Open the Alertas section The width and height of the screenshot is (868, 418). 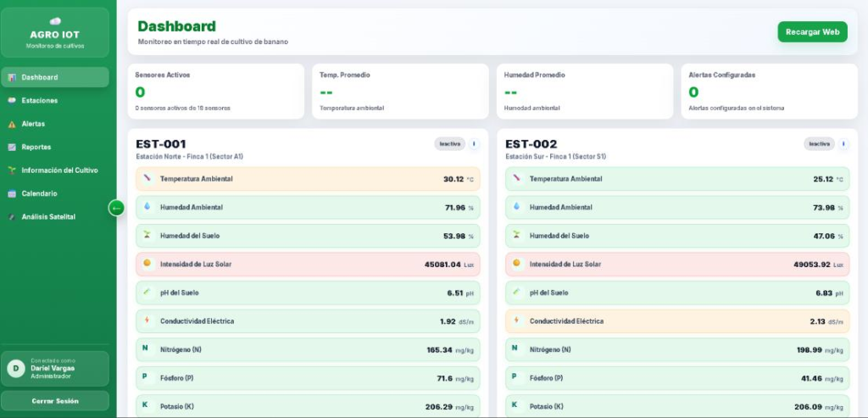coord(55,124)
